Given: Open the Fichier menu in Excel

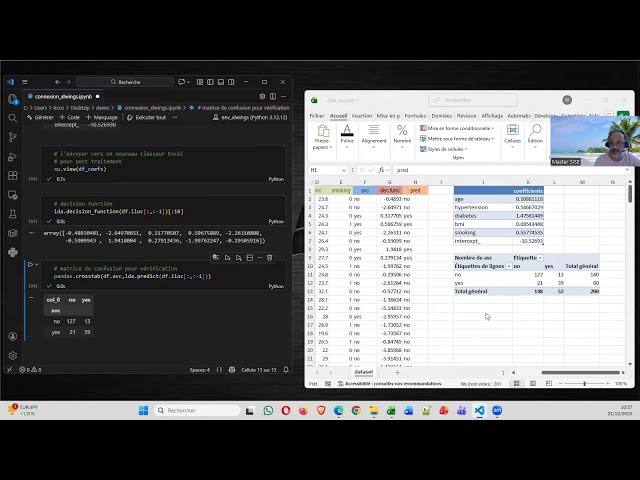Looking at the screenshot, I should coord(317,116).
